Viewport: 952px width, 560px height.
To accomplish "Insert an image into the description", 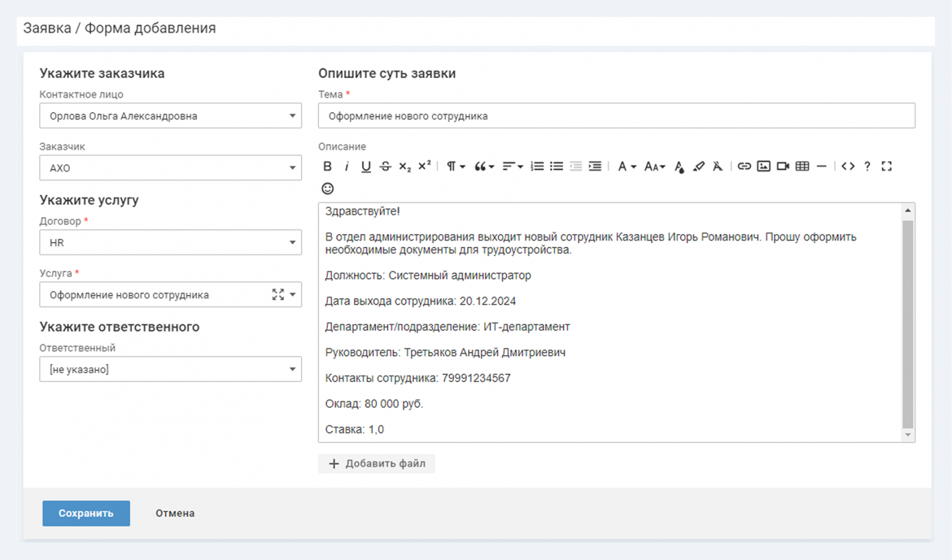I will click(x=763, y=166).
